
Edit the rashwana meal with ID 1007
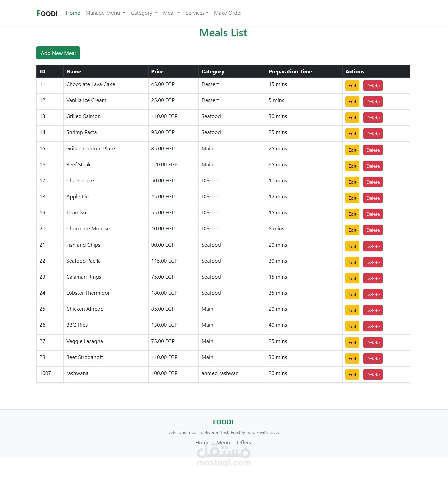(352, 375)
